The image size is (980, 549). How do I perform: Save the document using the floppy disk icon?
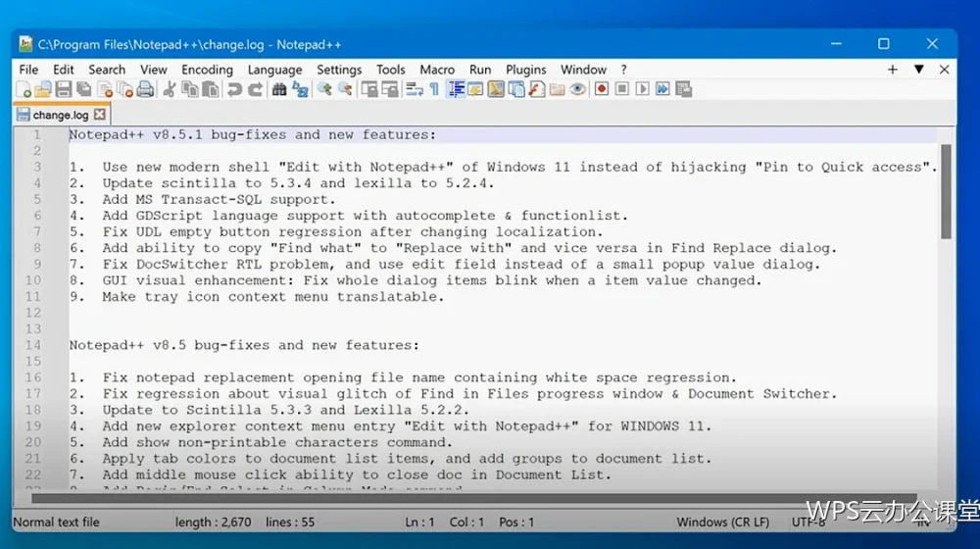coord(63,89)
